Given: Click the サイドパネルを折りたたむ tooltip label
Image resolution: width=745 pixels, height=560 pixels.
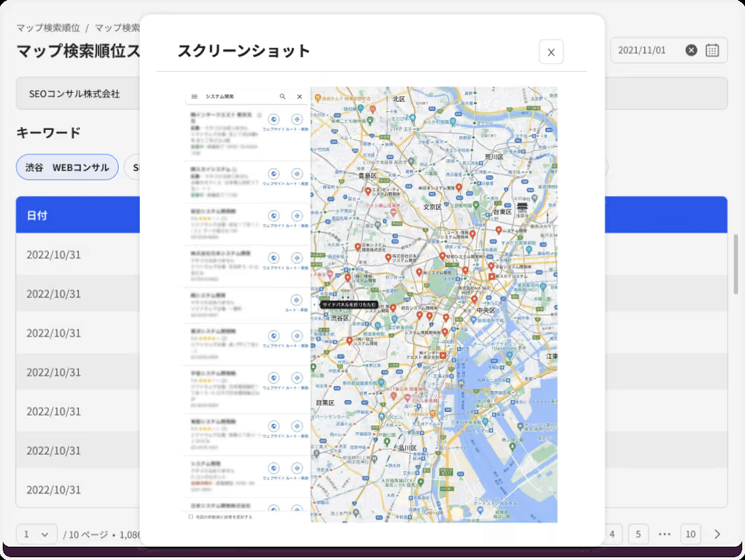Looking at the screenshot, I should [349, 304].
